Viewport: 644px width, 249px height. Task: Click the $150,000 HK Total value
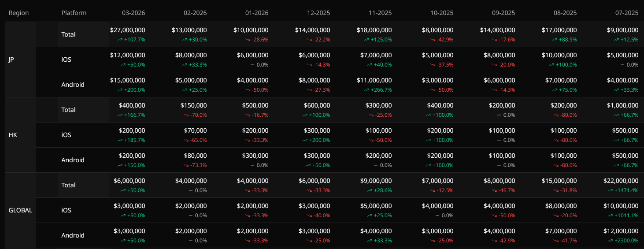[x=194, y=105]
